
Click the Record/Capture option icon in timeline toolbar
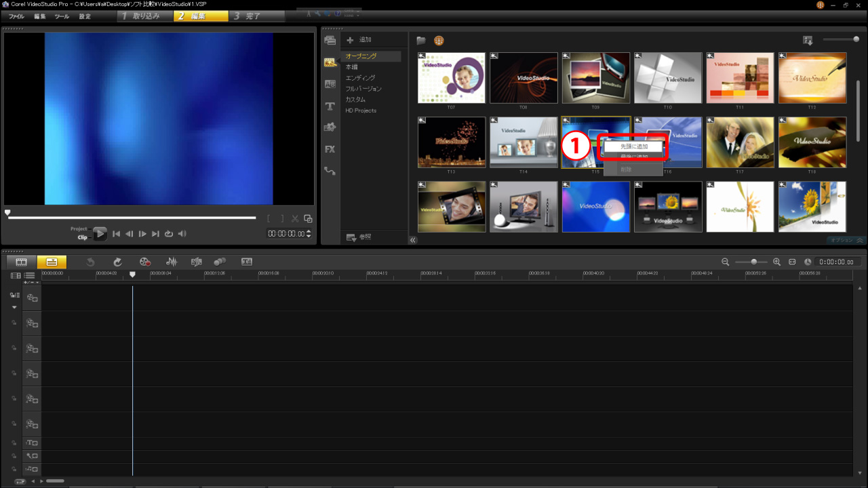coord(145,262)
